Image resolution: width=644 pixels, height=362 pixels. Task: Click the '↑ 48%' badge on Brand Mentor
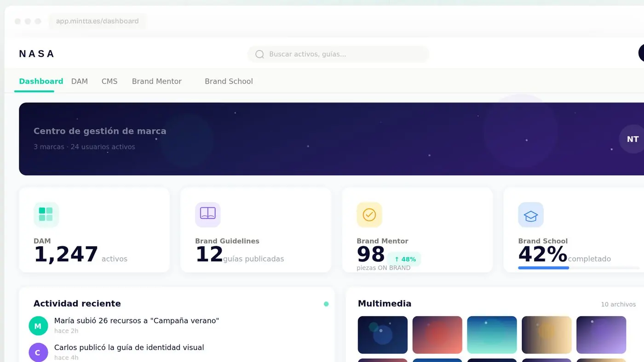pyautogui.click(x=404, y=259)
